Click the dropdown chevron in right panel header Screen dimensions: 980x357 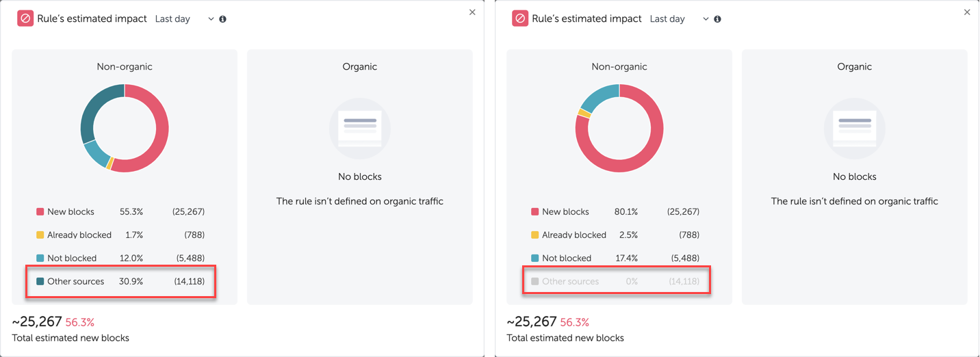706,19
